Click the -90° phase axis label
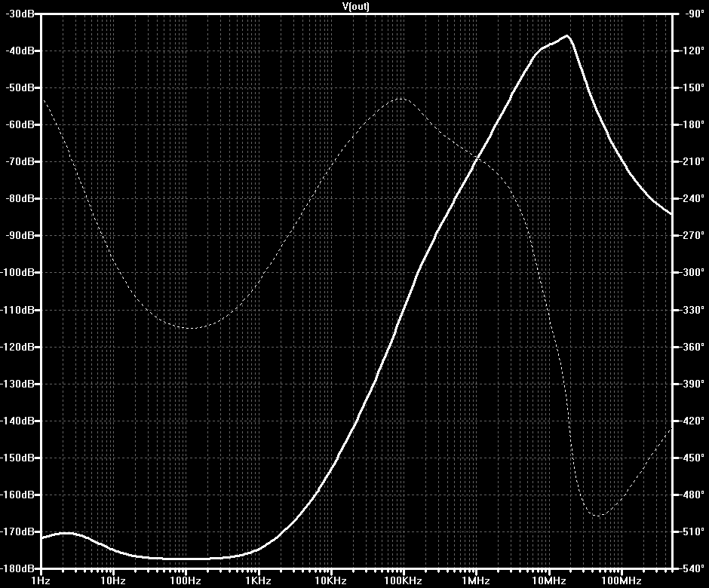 (x=694, y=14)
